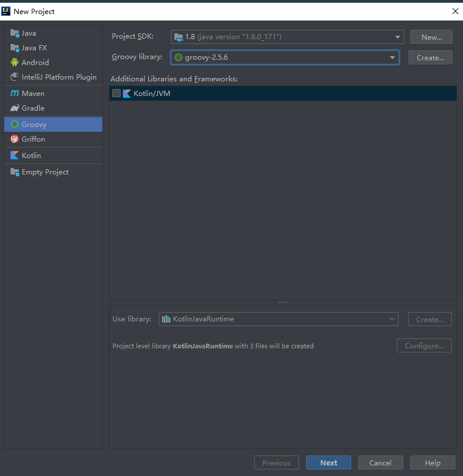
Task: Click the Kotlin logo in sidebar
Action: [15, 155]
